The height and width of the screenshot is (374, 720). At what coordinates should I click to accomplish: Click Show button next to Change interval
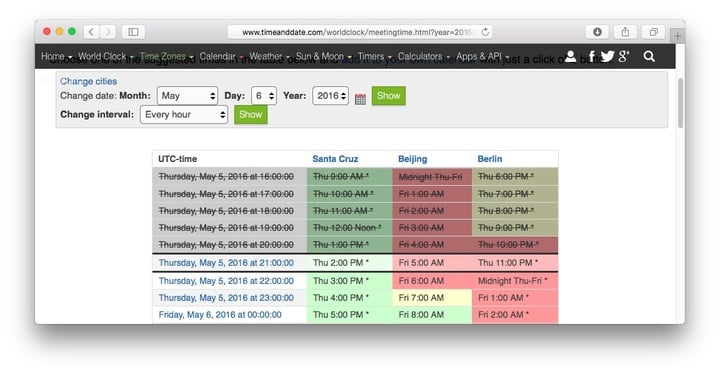(250, 114)
